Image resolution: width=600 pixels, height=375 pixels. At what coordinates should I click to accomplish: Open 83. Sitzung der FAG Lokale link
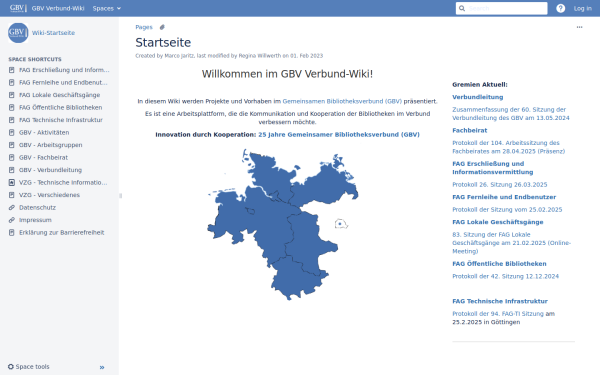coord(511,243)
